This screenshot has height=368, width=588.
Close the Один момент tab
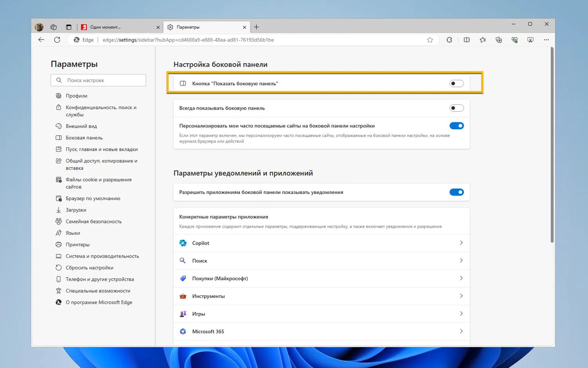[x=158, y=27]
